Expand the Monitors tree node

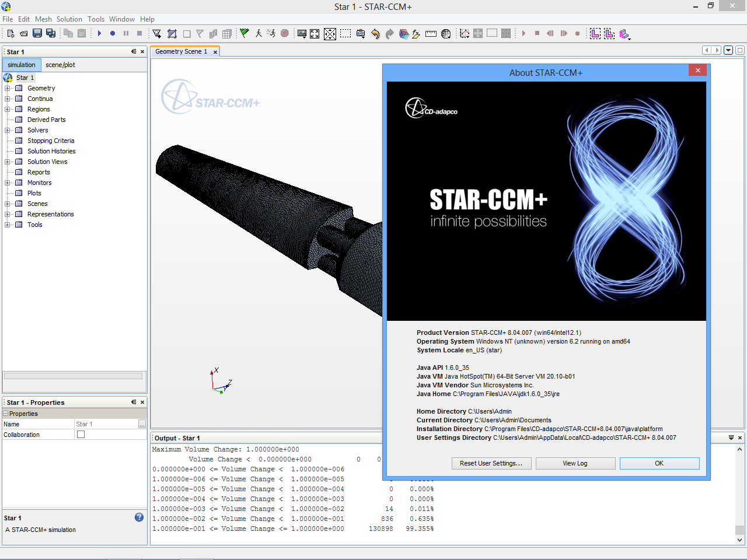(8, 183)
